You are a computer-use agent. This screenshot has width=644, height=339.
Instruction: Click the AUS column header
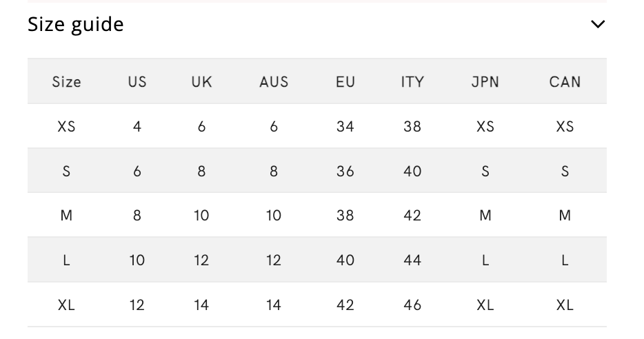pyautogui.click(x=274, y=82)
